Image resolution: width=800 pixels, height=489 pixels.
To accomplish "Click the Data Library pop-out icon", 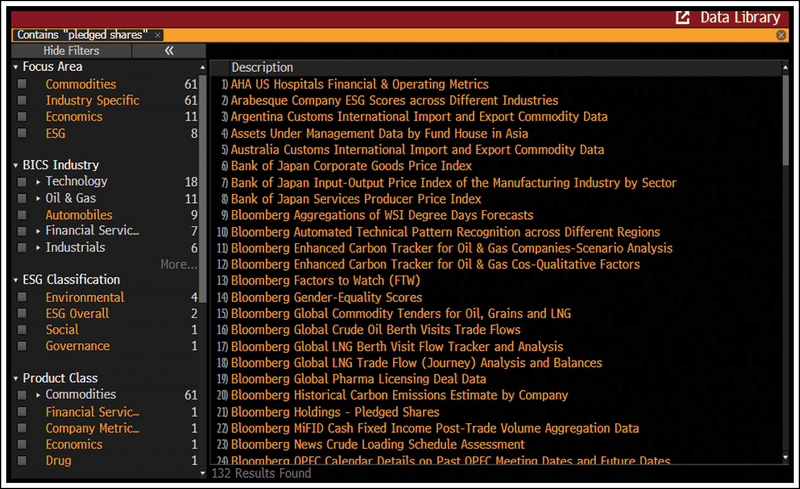I will click(x=683, y=17).
